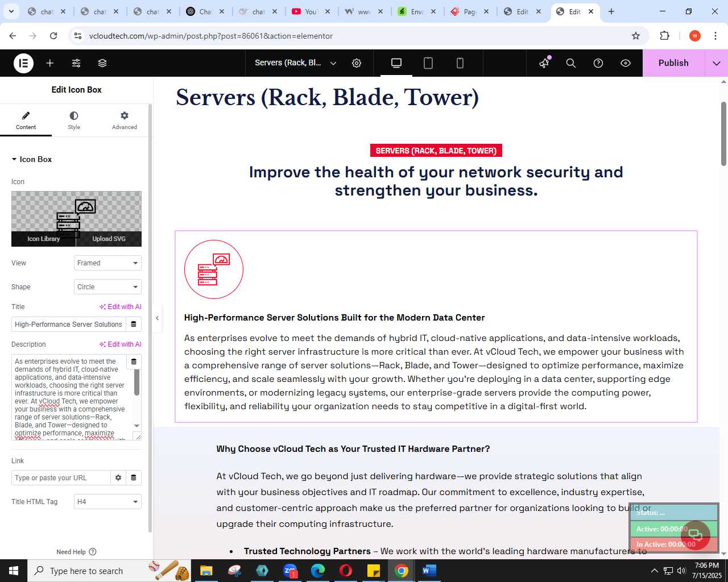The image size is (728, 582).
Task: Click the Windows taskbar search box
Action: click(x=110, y=571)
